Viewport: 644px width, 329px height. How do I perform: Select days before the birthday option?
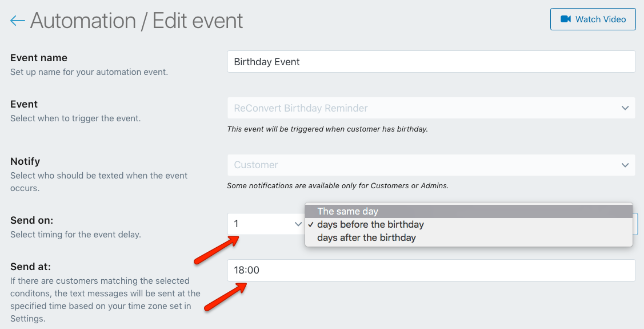(469, 224)
